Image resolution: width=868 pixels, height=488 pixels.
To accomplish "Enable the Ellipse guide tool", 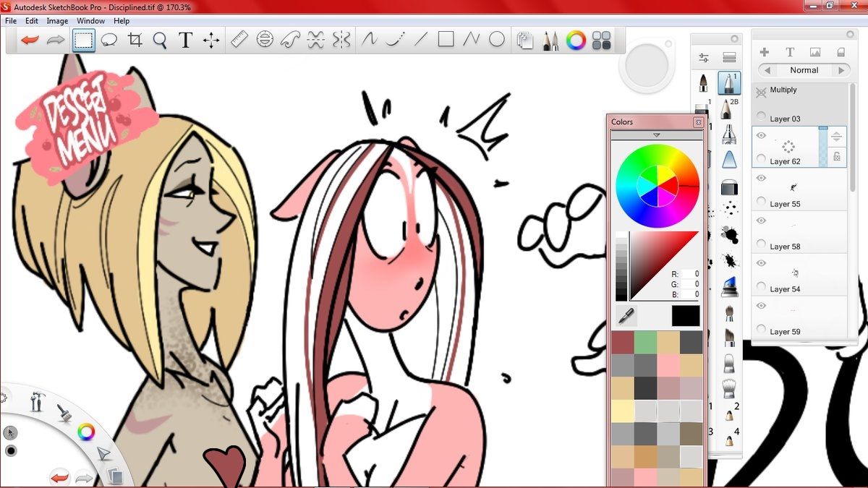I will (x=265, y=40).
